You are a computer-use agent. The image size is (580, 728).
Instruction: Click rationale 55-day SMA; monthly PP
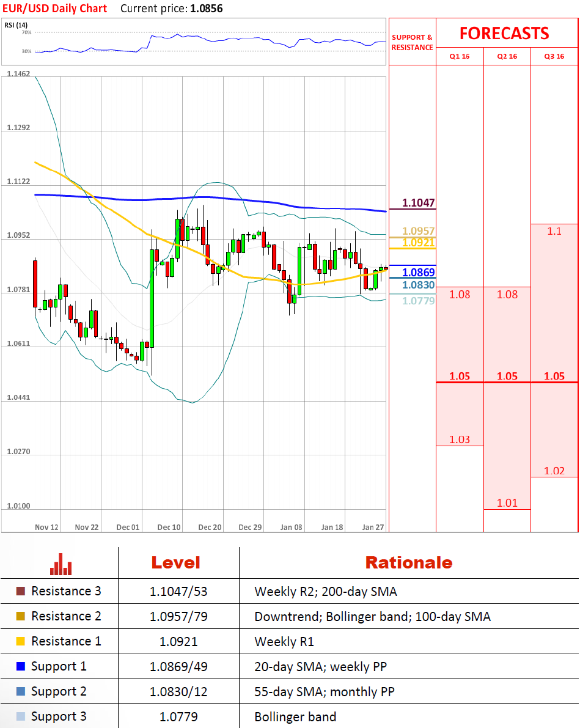pyautogui.click(x=324, y=692)
